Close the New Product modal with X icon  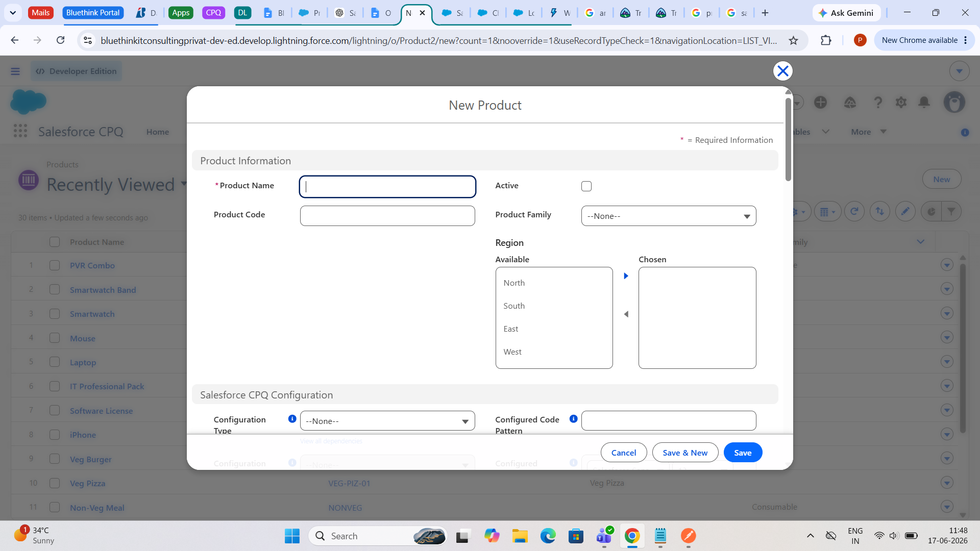tap(782, 71)
